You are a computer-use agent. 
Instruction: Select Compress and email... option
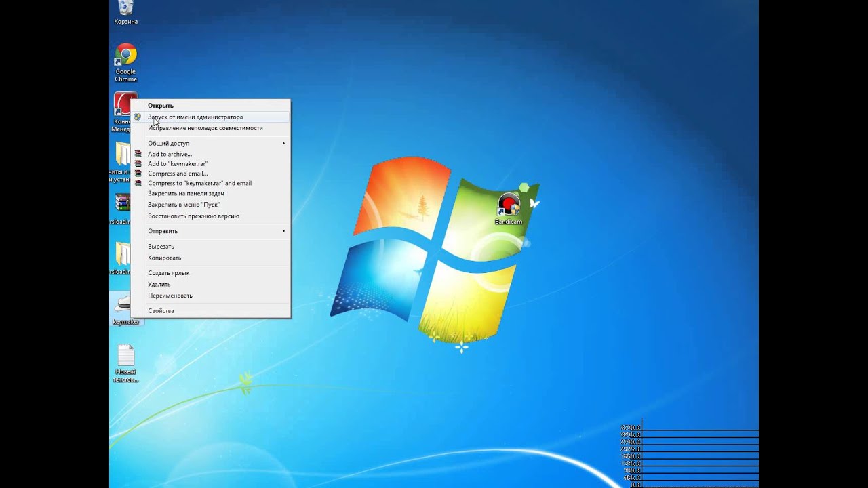tap(211, 174)
